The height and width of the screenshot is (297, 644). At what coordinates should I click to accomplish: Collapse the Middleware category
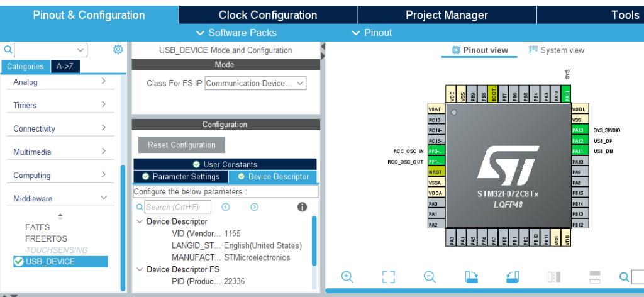(x=60, y=199)
